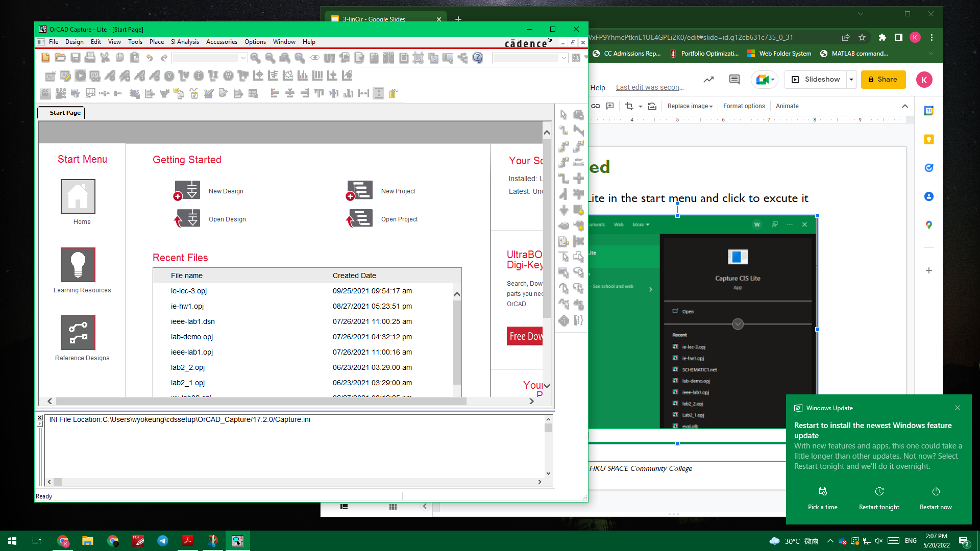This screenshot has width=980, height=551.
Task: Open the crop shape dropdown arrow in Slides
Action: tap(640, 106)
